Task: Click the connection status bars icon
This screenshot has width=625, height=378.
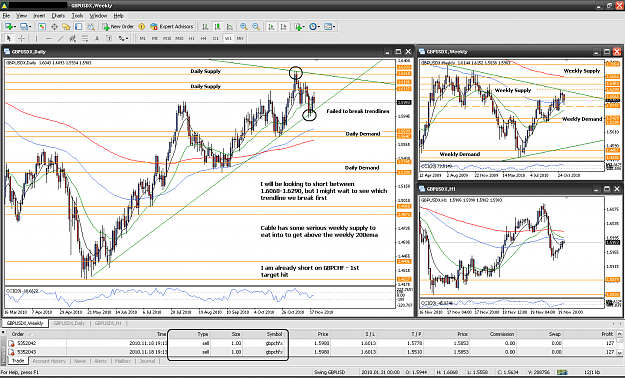Action: click(x=562, y=372)
